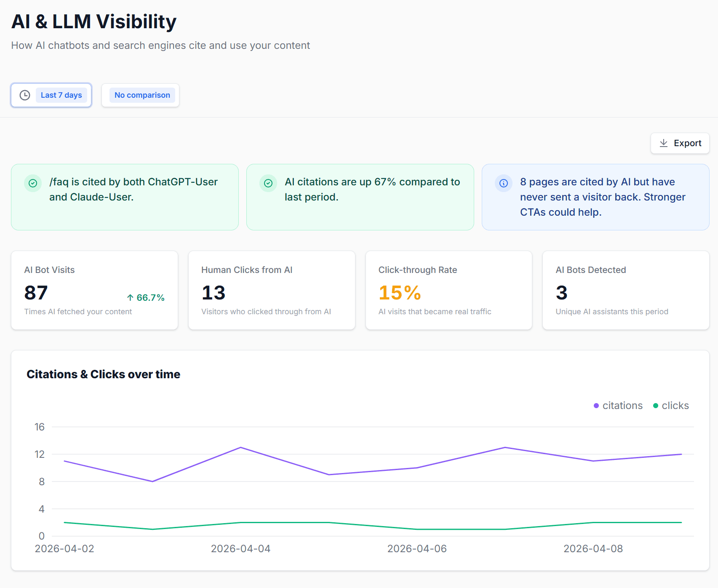Click the purple legend dot for citations

595,406
